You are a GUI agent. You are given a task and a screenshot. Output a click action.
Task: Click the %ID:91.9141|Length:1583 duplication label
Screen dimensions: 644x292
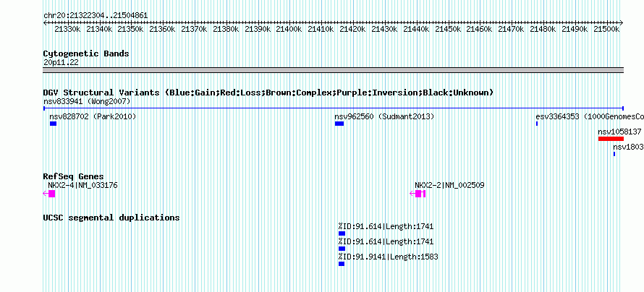tap(388, 257)
